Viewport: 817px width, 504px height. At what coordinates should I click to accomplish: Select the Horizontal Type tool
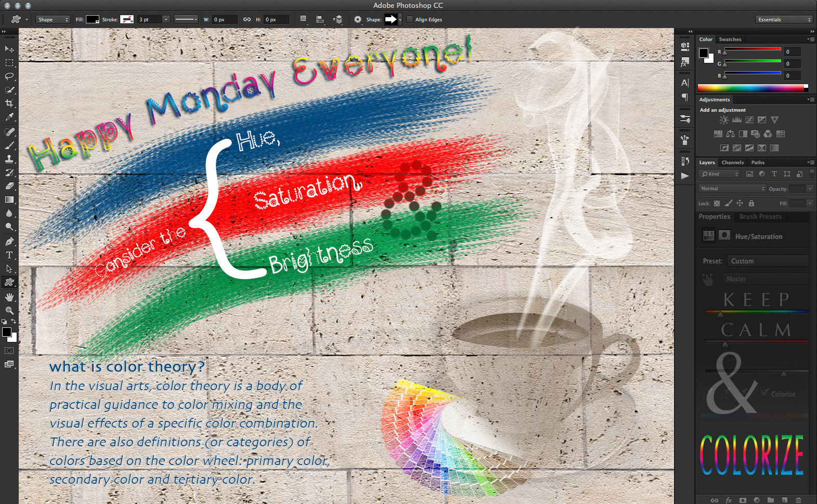[9, 255]
